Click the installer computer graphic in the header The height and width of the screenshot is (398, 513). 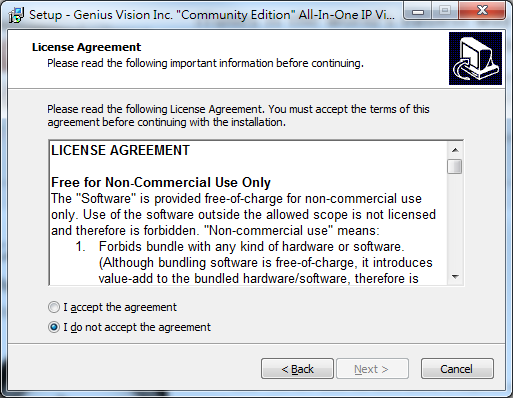475,58
